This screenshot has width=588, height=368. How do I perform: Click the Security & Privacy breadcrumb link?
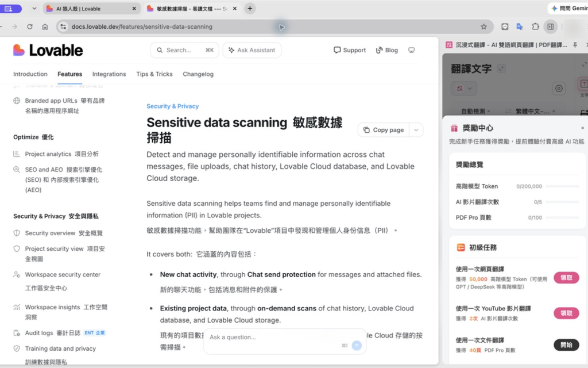tap(172, 106)
